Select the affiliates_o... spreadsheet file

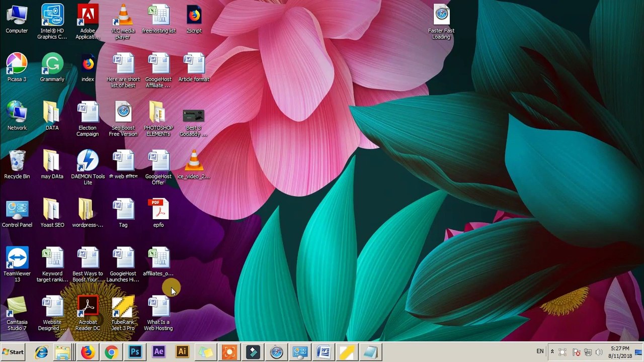tap(158, 262)
